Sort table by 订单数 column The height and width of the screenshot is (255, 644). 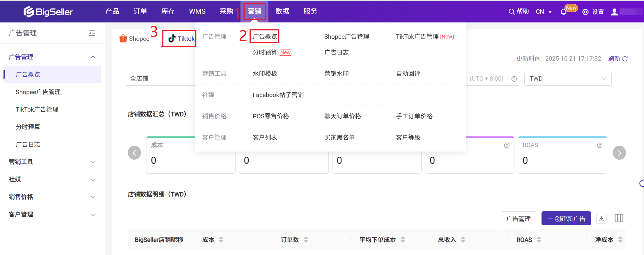tap(306, 240)
